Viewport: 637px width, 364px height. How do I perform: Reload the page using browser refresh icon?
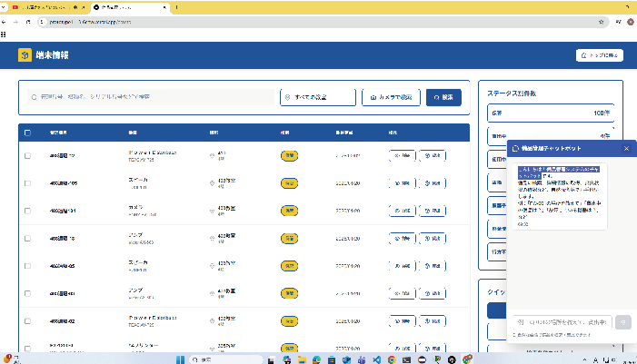coord(29,21)
